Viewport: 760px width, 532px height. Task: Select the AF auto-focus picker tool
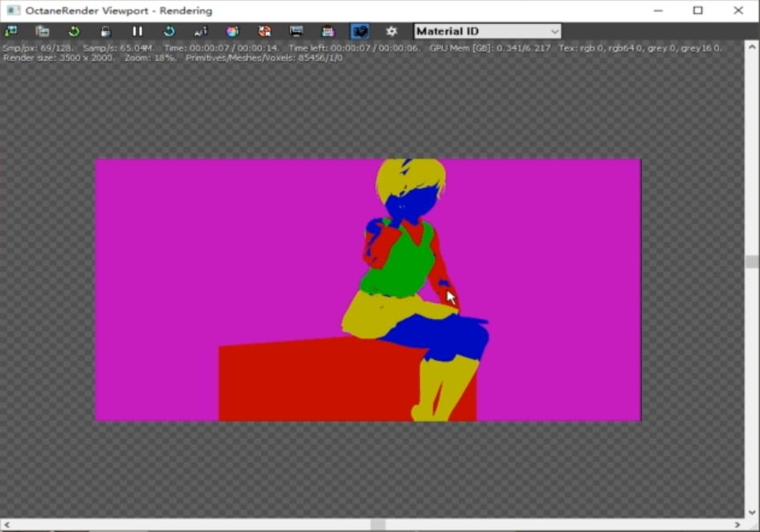pos(201,31)
